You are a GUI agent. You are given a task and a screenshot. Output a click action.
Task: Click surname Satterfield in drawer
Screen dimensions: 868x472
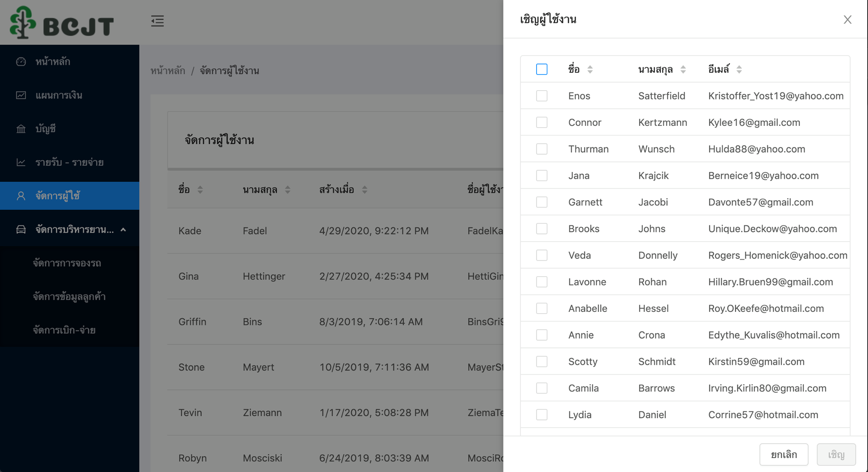[x=662, y=96]
